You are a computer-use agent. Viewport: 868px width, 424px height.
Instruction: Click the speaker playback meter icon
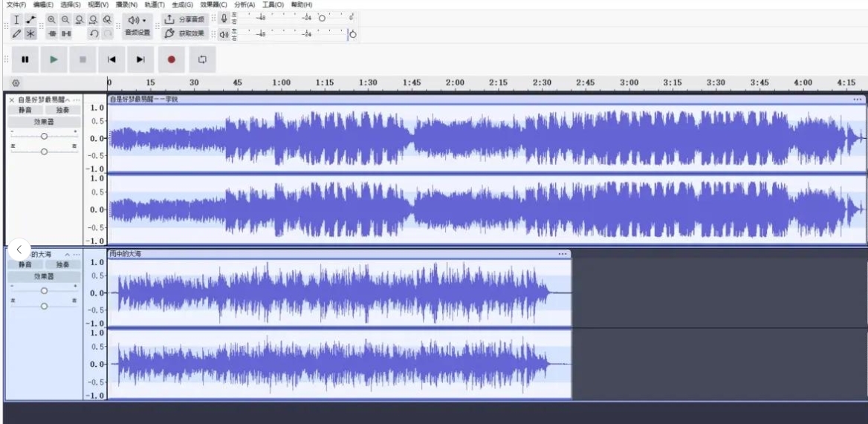[x=224, y=34]
